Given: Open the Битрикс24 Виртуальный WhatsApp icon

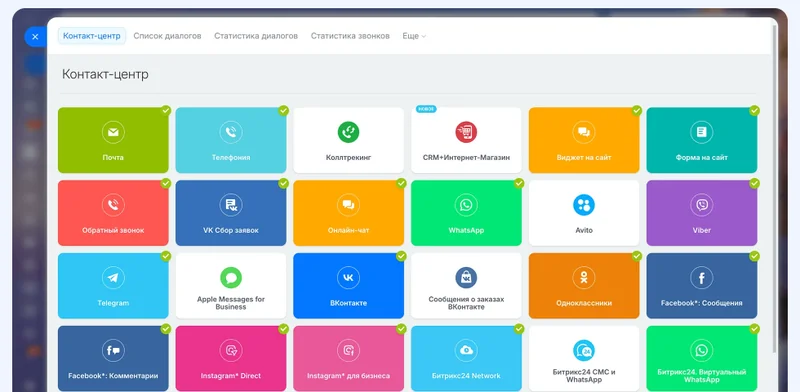Looking at the screenshot, I should [702, 351].
